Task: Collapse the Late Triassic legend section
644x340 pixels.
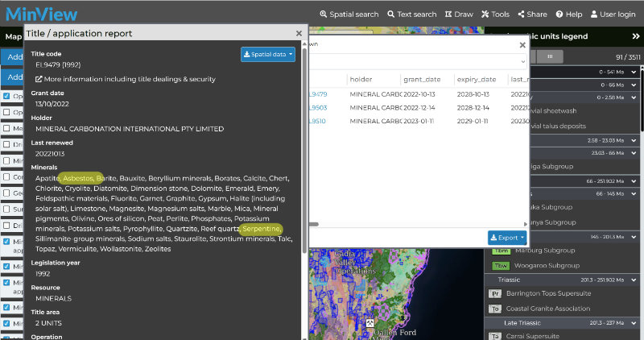Action: pos(634,323)
